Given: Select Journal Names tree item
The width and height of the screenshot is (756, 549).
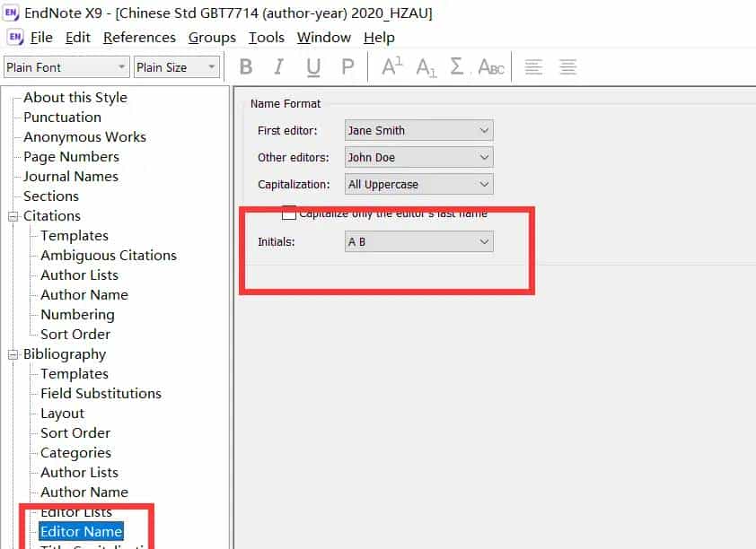Looking at the screenshot, I should pyautogui.click(x=70, y=176).
